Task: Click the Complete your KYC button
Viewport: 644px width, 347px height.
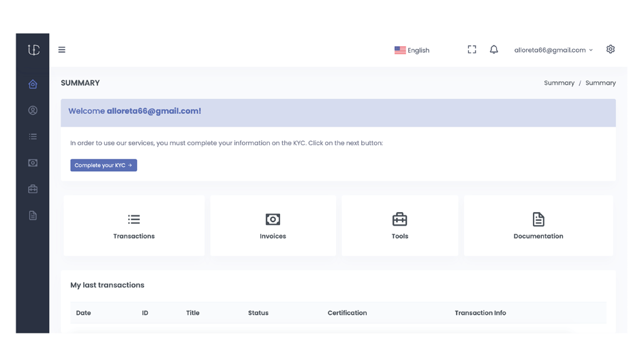Action: (104, 165)
